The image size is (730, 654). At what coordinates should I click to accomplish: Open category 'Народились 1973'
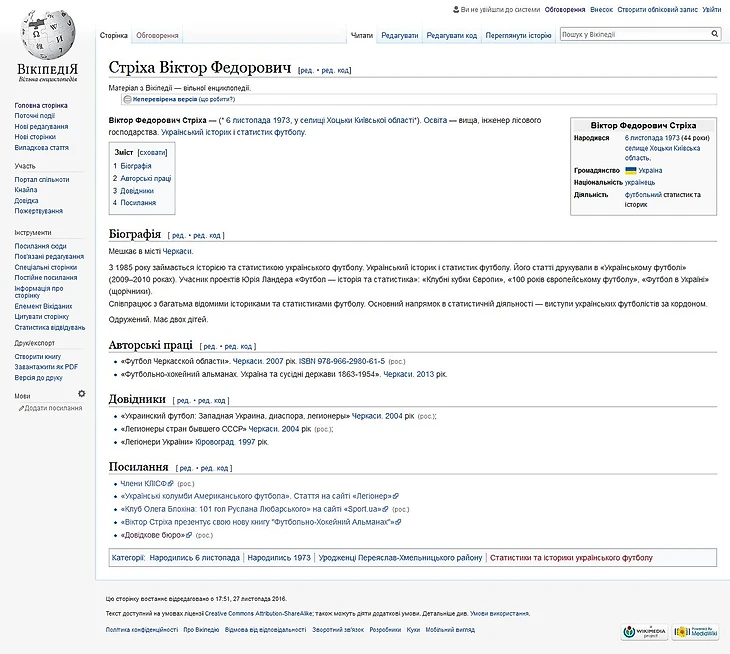click(279, 557)
